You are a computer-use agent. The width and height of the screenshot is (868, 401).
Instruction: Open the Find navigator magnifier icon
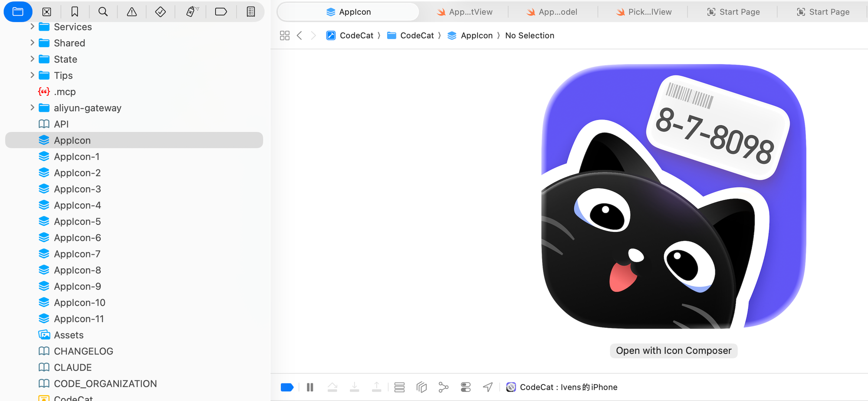click(x=103, y=12)
